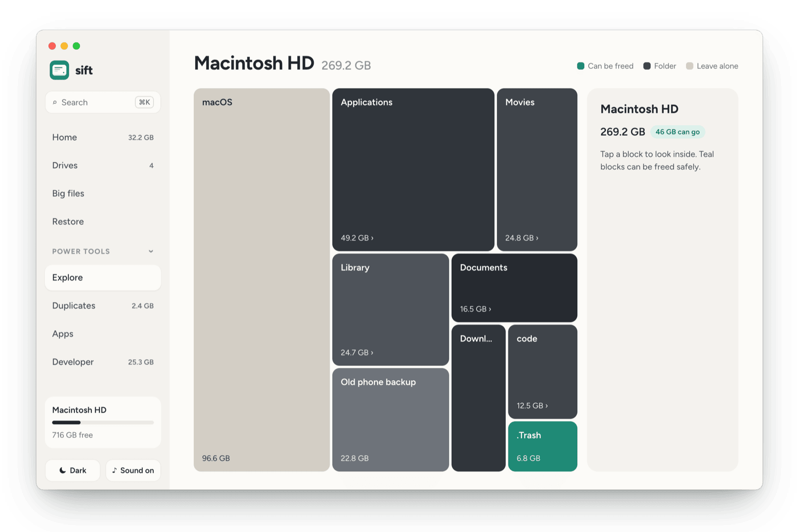Collapse the Power Tools section chevron
This screenshot has height=532, width=799.
(x=151, y=252)
